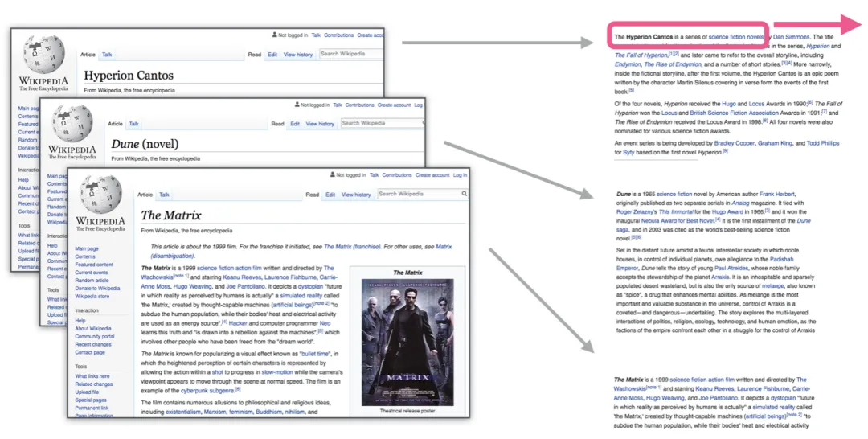Select Article tab in The Matrix window
The width and height of the screenshot is (868, 439).
145,195
